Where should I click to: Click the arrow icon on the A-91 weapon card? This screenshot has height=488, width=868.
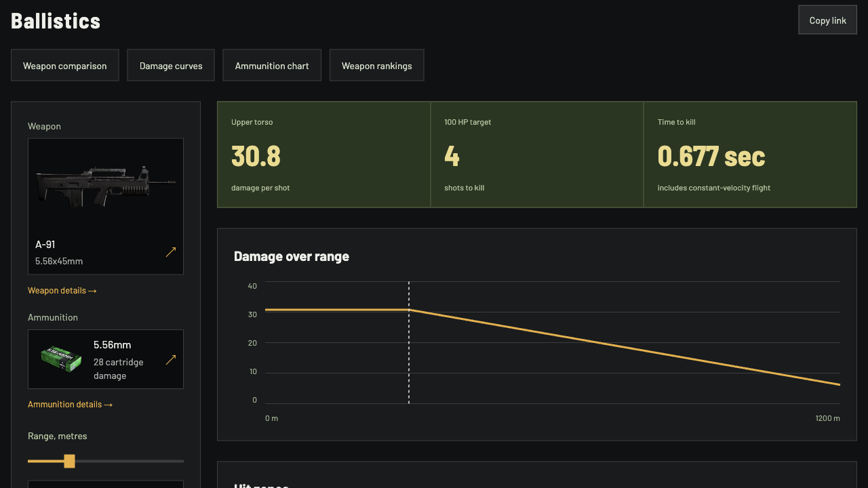[171, 252]
